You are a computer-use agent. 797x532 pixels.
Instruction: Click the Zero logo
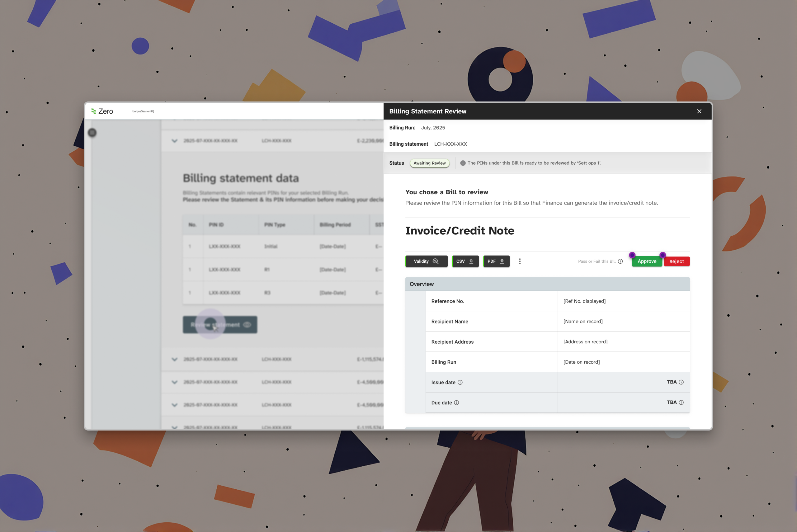102,111
